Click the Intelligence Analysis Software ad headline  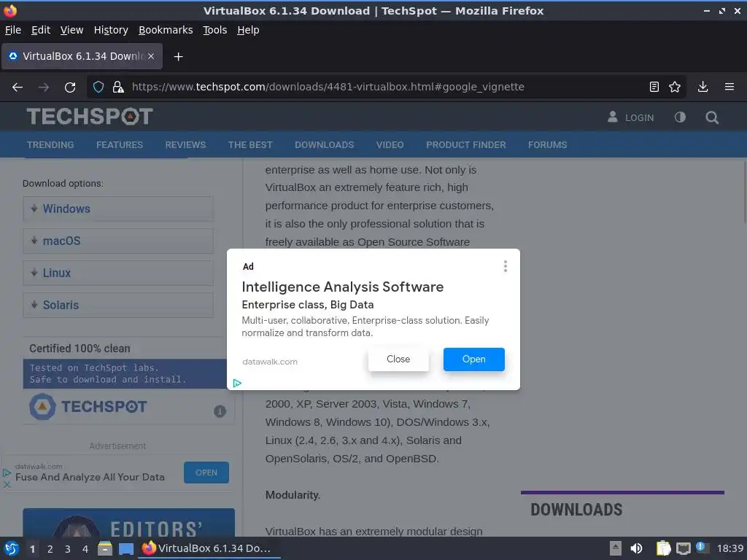343,287
